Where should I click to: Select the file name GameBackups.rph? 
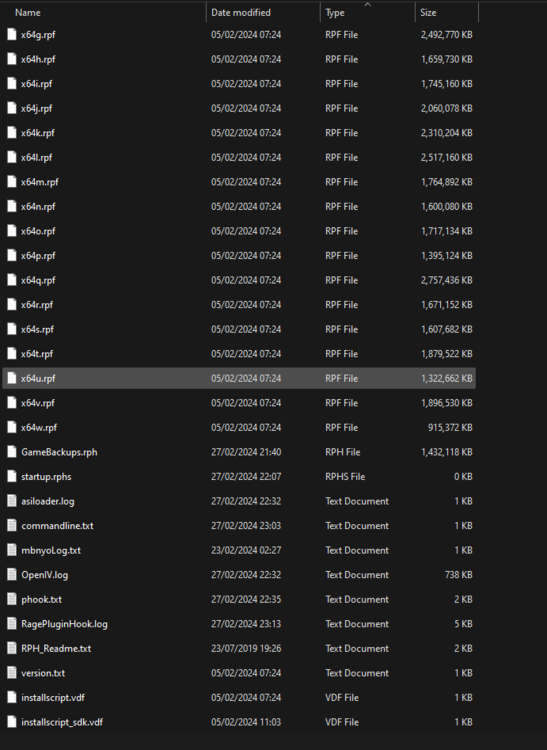59,452
